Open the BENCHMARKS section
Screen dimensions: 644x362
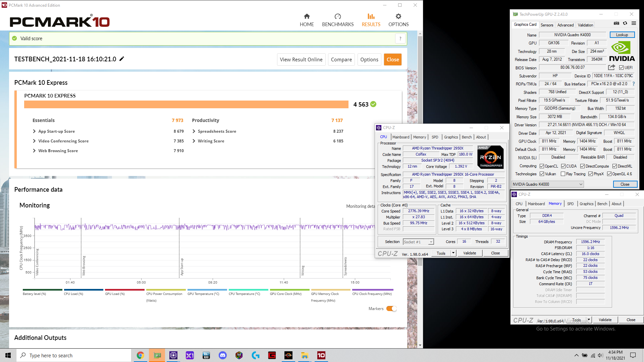click(337, 20)
